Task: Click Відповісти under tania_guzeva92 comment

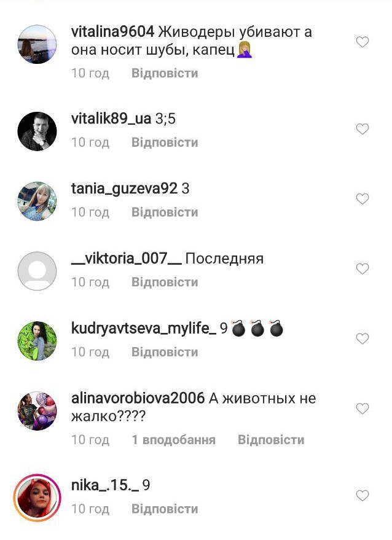Action: pyautogui.click(x=165, y=213)
